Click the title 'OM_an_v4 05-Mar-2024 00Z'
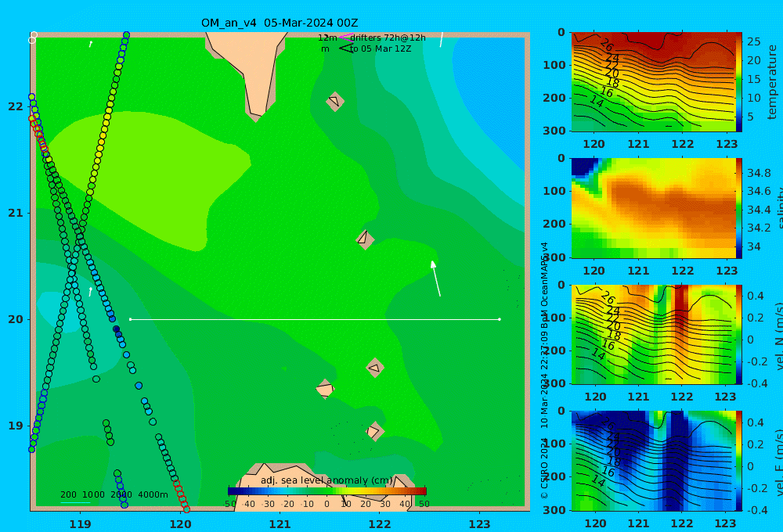Image resolution: width=783 pixels, height=532 pixels. (280, 23)
